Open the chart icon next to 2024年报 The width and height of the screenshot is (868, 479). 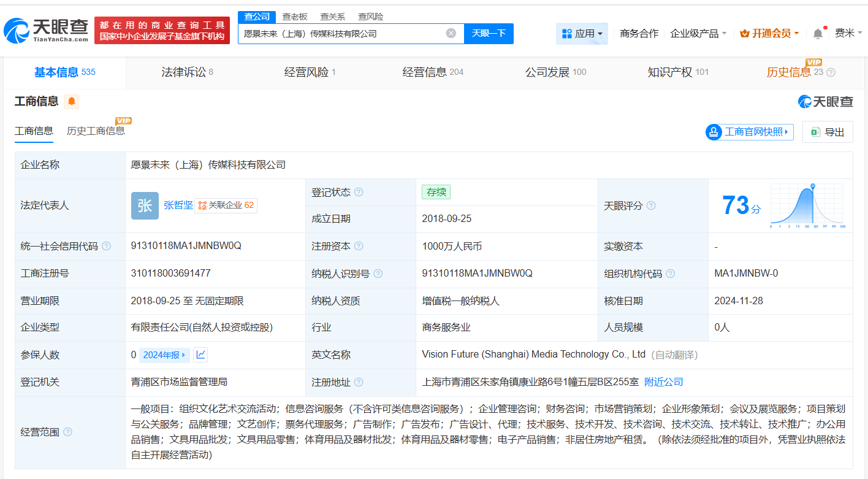click(200, 354)
